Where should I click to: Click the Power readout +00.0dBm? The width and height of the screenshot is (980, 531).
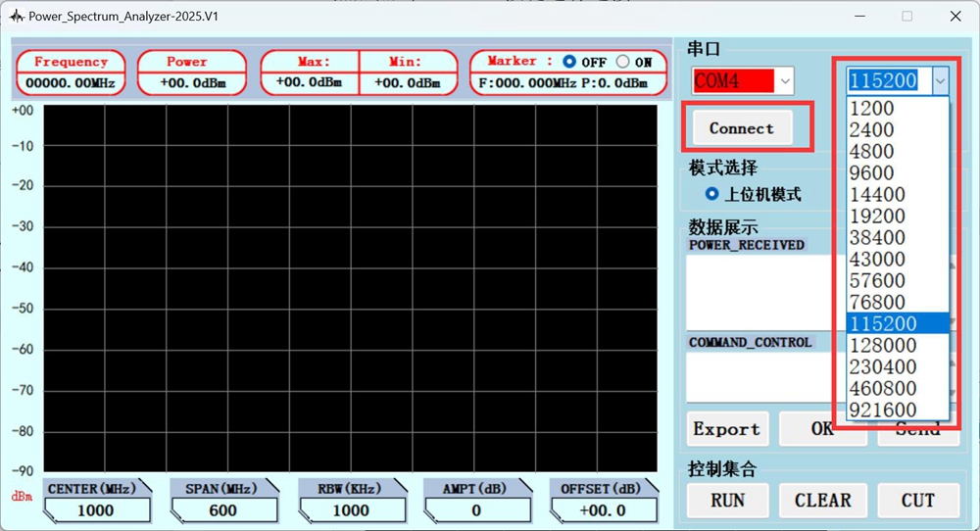coord(192,83)
